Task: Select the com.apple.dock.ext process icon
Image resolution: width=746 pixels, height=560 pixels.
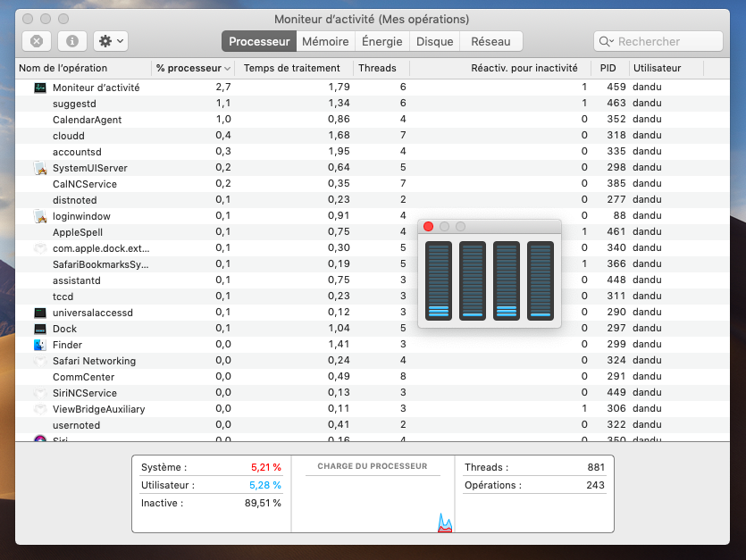Action: [40, 248]
